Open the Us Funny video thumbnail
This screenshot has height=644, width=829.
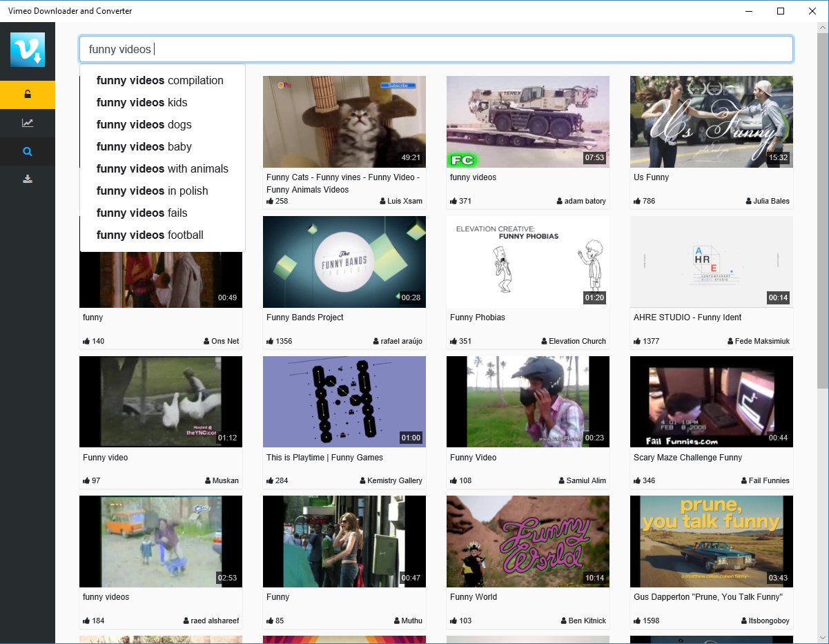(712, 121)
